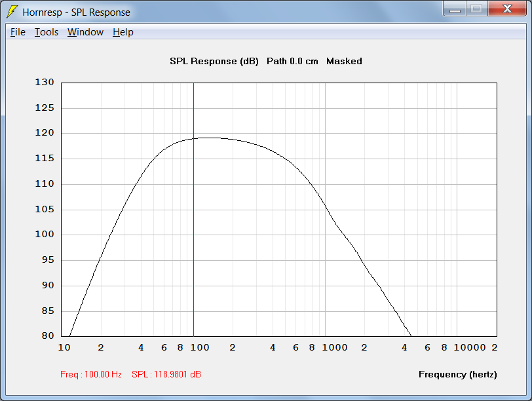Click the 80 dB axis label
The height and width of the screenshot is (401, 532).
coord(48,335)
